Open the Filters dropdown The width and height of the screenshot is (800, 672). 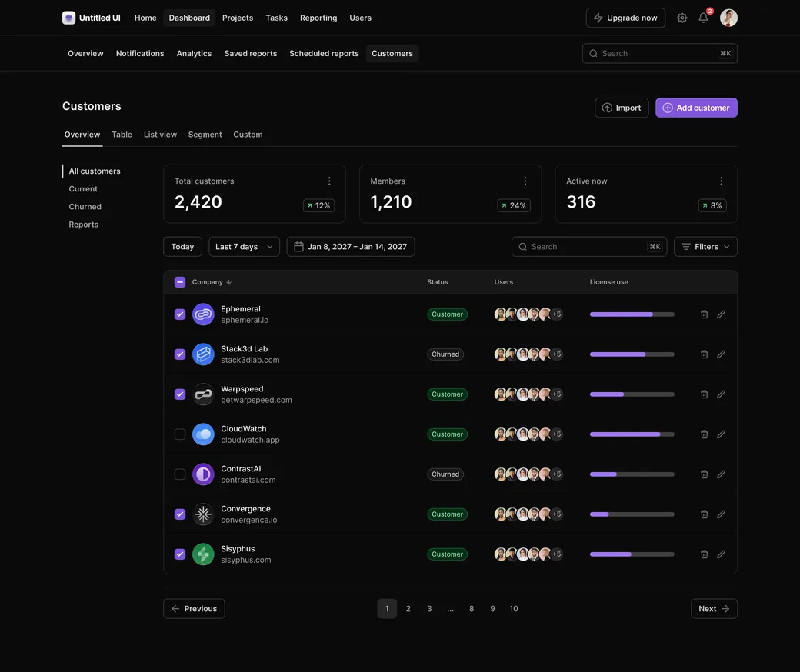tap(705, 247)
